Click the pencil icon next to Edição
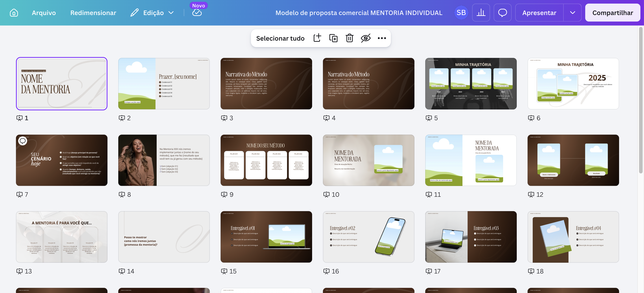Screen dimensions: 644x293 point(134,13)
